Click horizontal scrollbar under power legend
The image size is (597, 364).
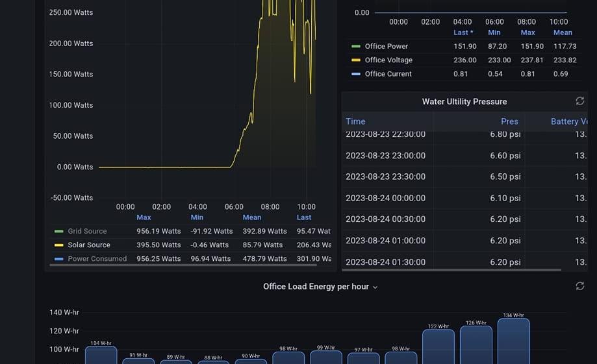pyautogui.click(x=183, y=265)
